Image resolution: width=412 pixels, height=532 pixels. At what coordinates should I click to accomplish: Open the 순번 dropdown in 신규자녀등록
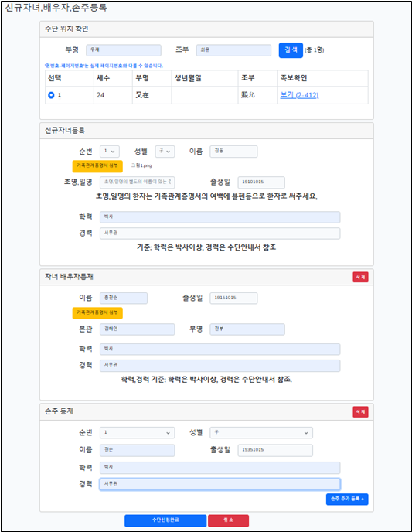(x=110, y=152)
